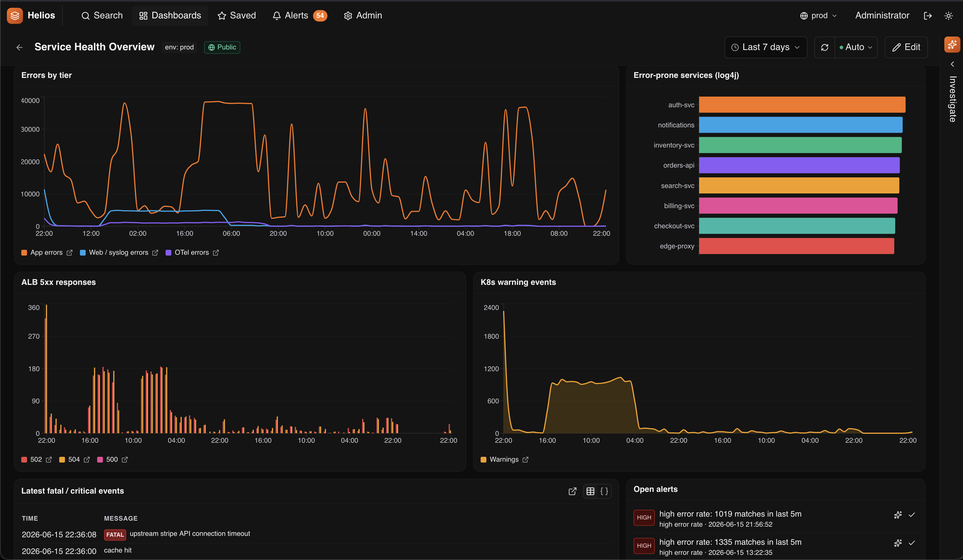
Task: Open the Last 7 days time range dropdown
Action: pyautogui.click(x=766, y=47)
